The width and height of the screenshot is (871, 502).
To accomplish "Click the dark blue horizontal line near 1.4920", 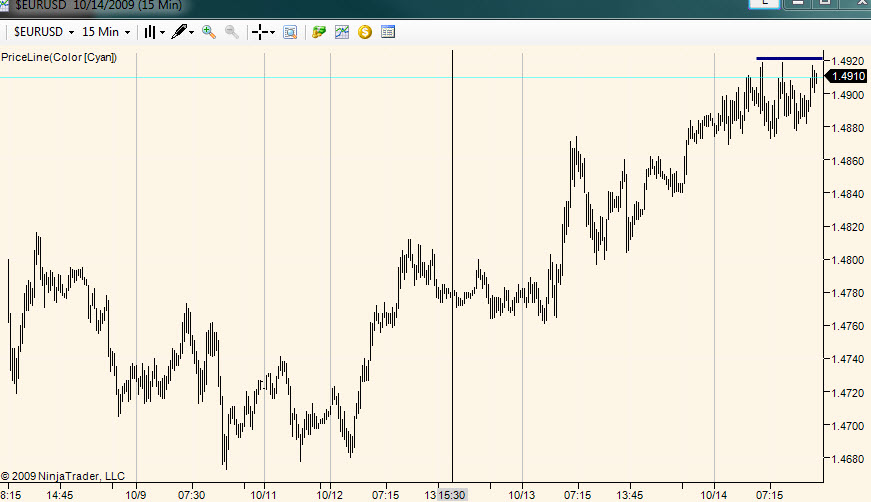I will [x=789, y=58].
